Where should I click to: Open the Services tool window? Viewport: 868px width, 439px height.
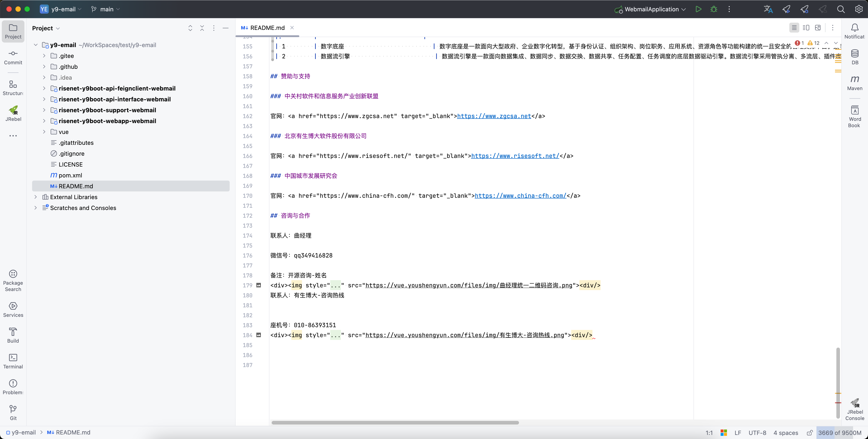[13, 309]
